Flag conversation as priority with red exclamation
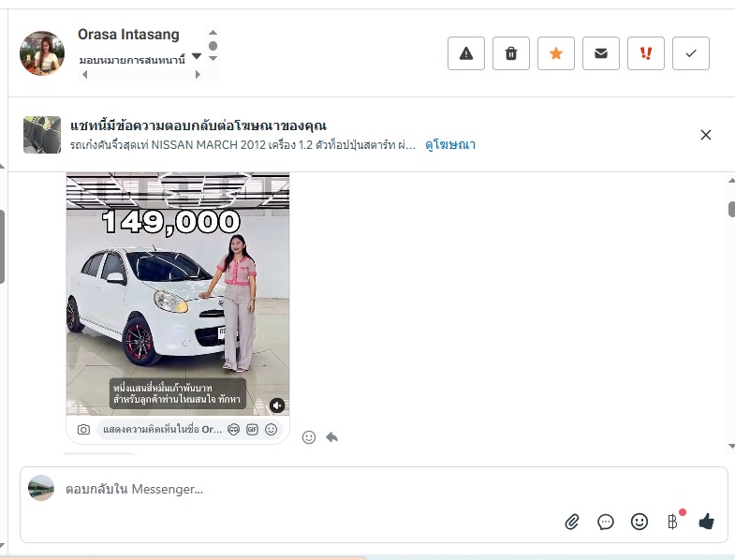 (646, 53)
